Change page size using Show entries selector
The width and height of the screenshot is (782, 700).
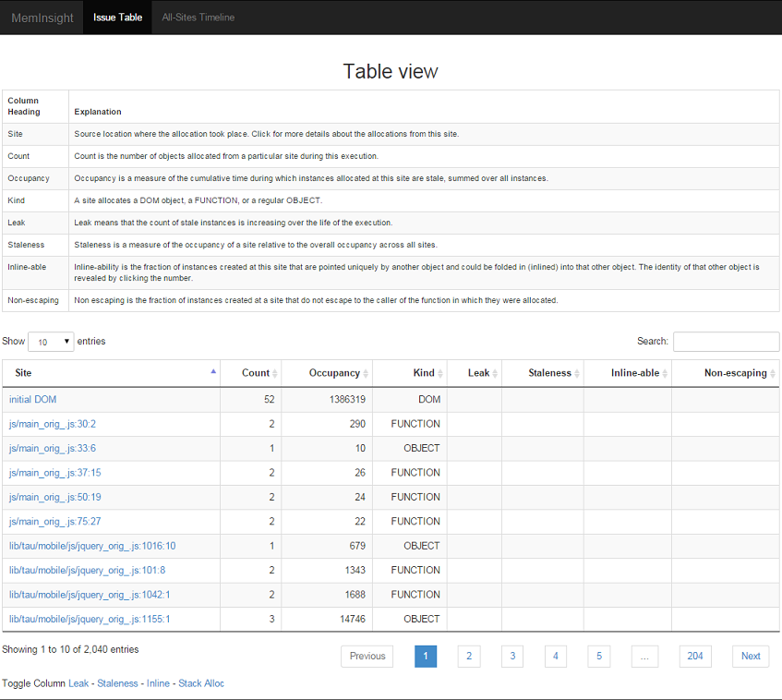tap(51, 341)
